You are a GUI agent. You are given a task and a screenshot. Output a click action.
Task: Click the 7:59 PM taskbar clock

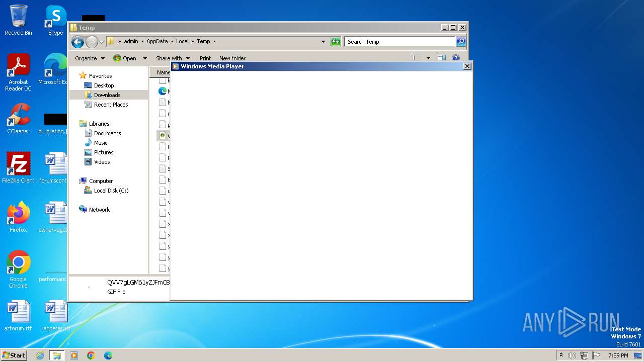[x=618, y=355]
